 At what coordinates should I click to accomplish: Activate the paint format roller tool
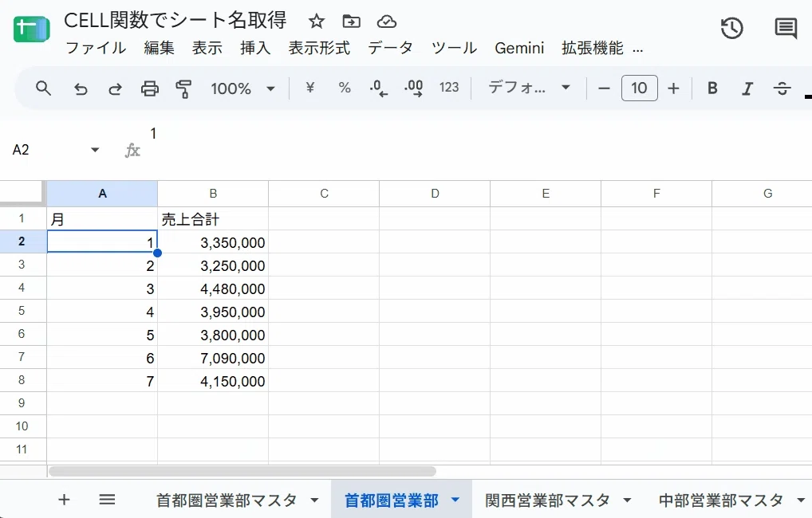[x=183, y=89]
